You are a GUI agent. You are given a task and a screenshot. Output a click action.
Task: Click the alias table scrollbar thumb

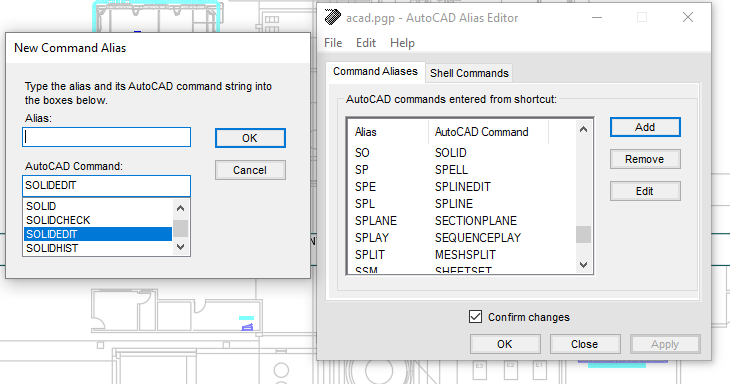click(x=583, y=235)
